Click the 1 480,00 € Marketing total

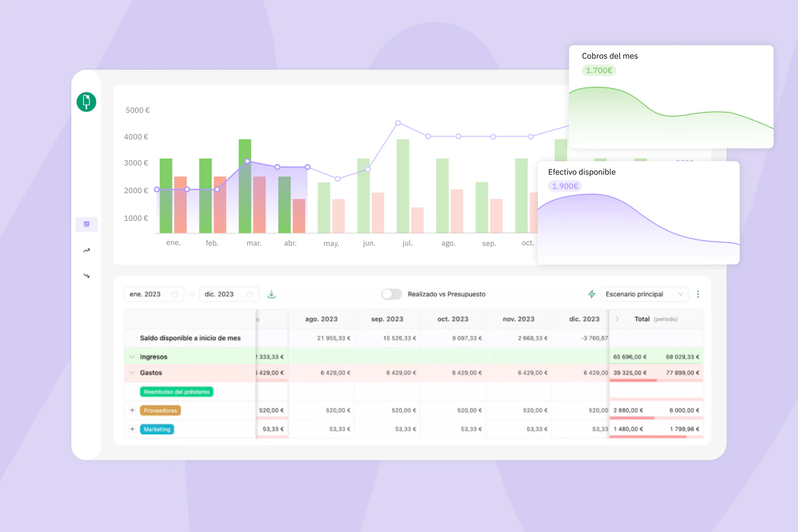pos(628,429)
